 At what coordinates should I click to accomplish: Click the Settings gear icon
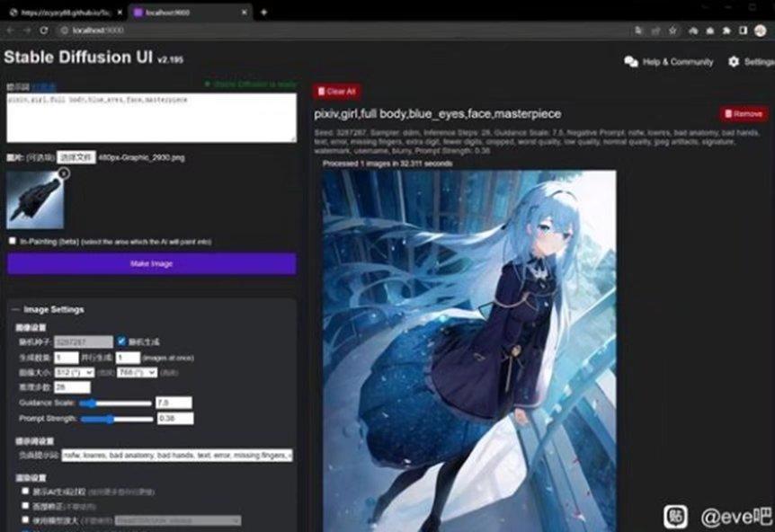tap(734, 62)
